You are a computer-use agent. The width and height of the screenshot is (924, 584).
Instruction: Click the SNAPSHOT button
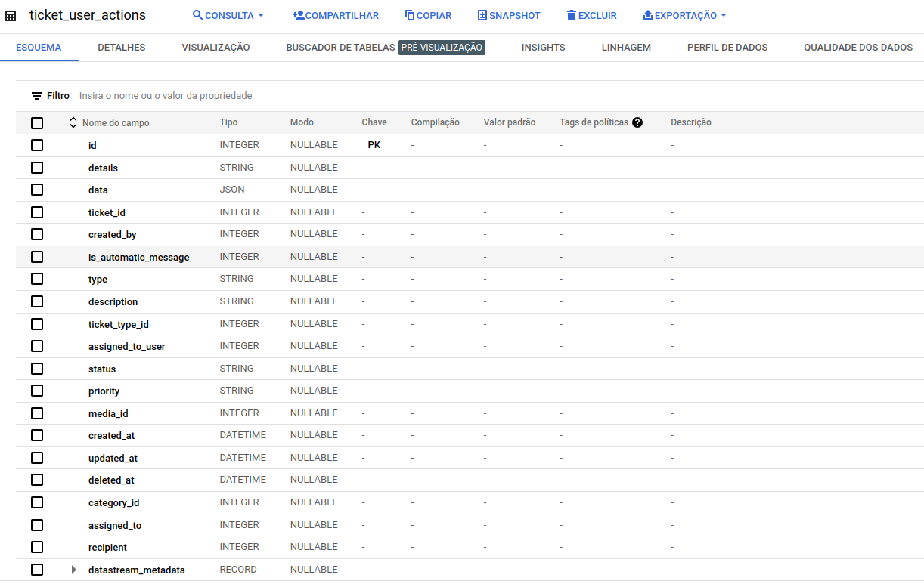pyautogui.click(x=509, y=15)
